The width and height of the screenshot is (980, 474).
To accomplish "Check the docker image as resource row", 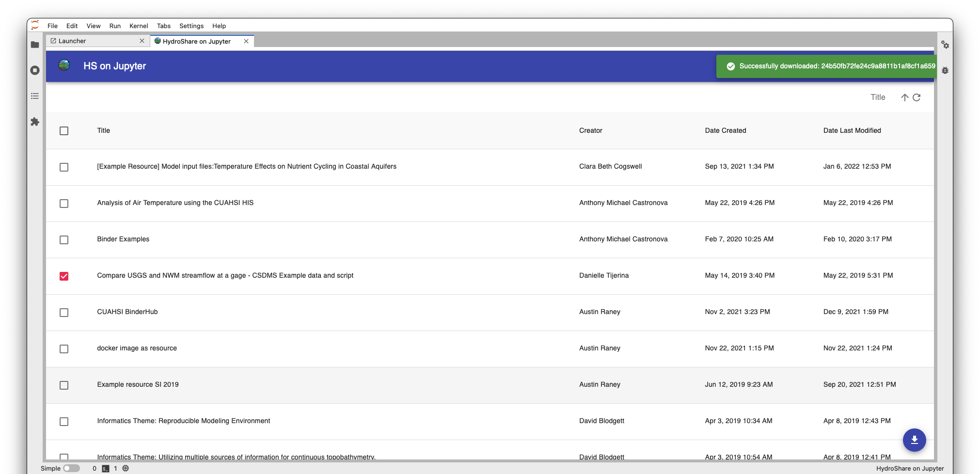I will (x=64, y=349).
